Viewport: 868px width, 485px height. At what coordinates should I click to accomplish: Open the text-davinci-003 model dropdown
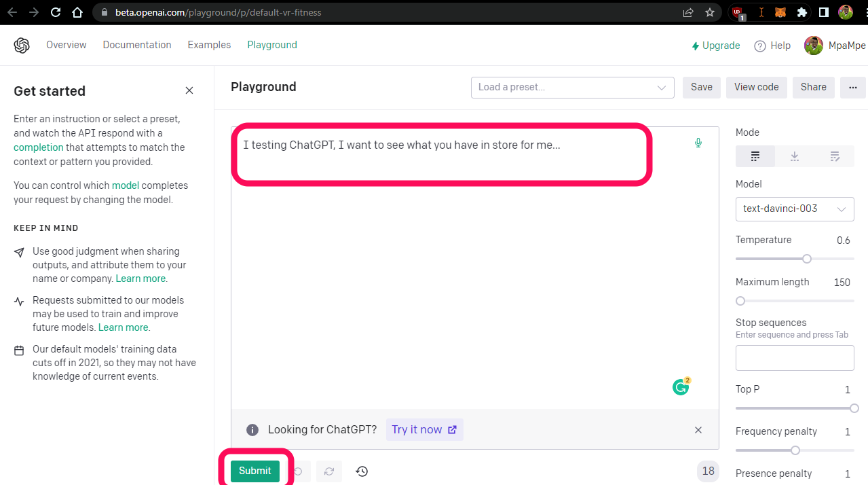tap(795, 209)
